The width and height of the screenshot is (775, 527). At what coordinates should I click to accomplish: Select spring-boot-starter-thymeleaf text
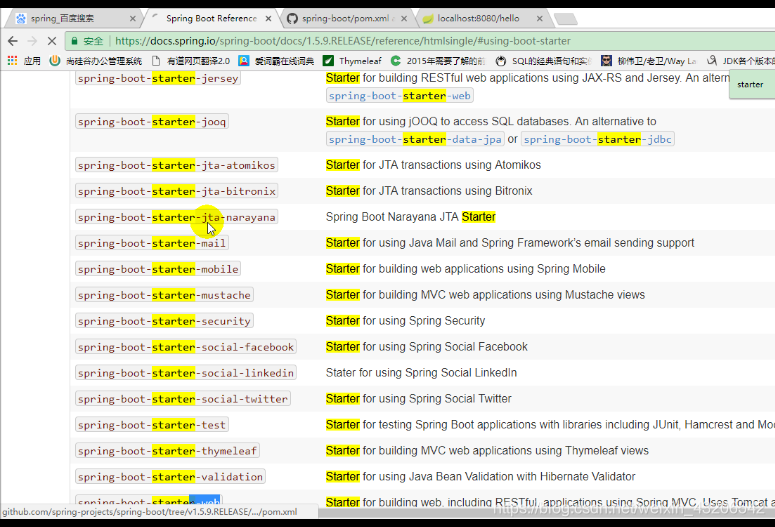pos(167,451)
